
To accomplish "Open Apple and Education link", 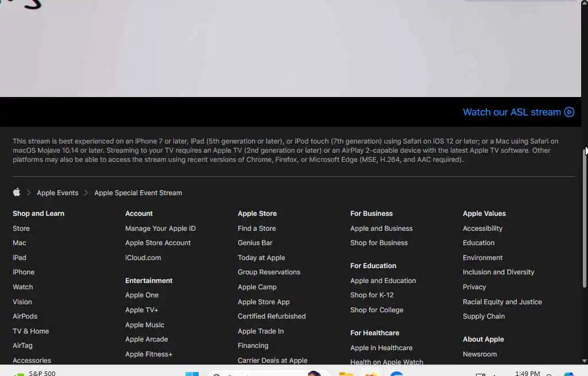I will (x=383, y=280).
